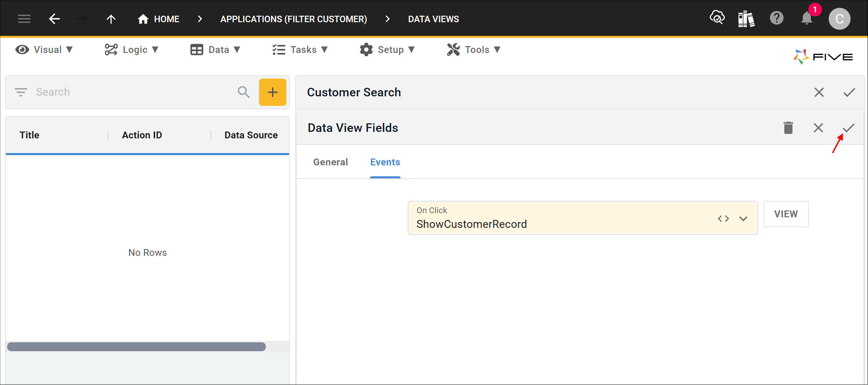The width and height of the screenshot is (868, 385).
Task: Expand the On Click dropdown
Action: pos(743,219)
